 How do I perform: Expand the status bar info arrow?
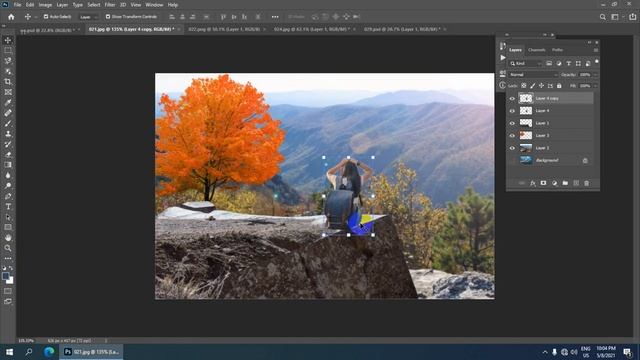tap(106, 340)
